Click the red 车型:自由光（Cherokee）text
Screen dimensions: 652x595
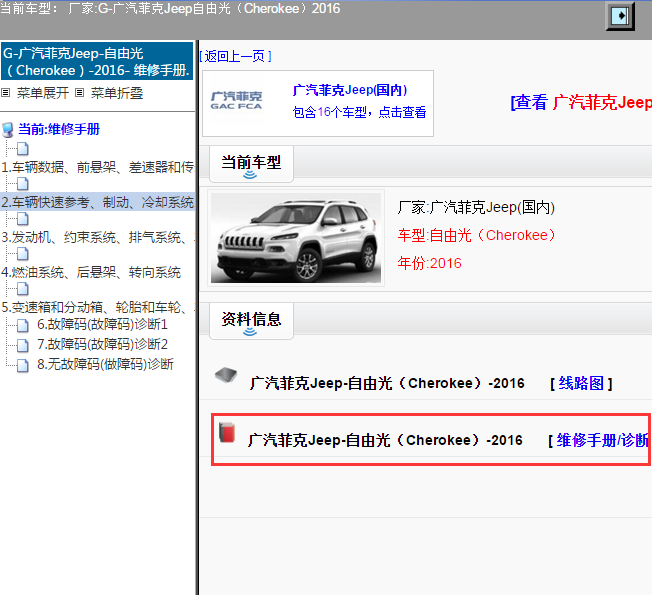pyautogui.click(x=476, y=235)
